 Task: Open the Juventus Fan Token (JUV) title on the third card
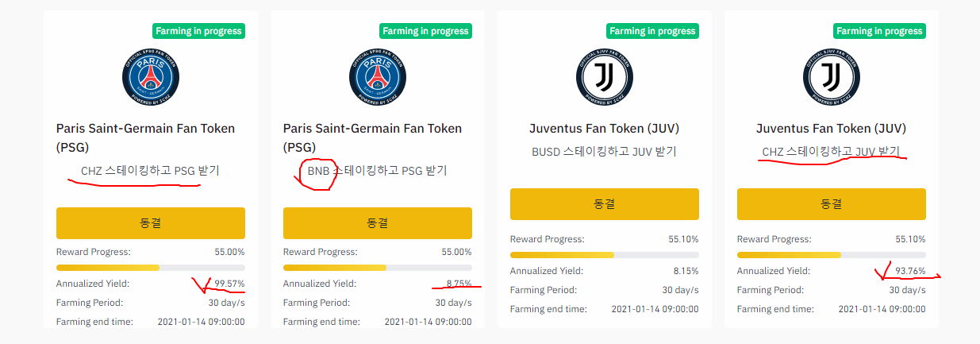point(604,129)
